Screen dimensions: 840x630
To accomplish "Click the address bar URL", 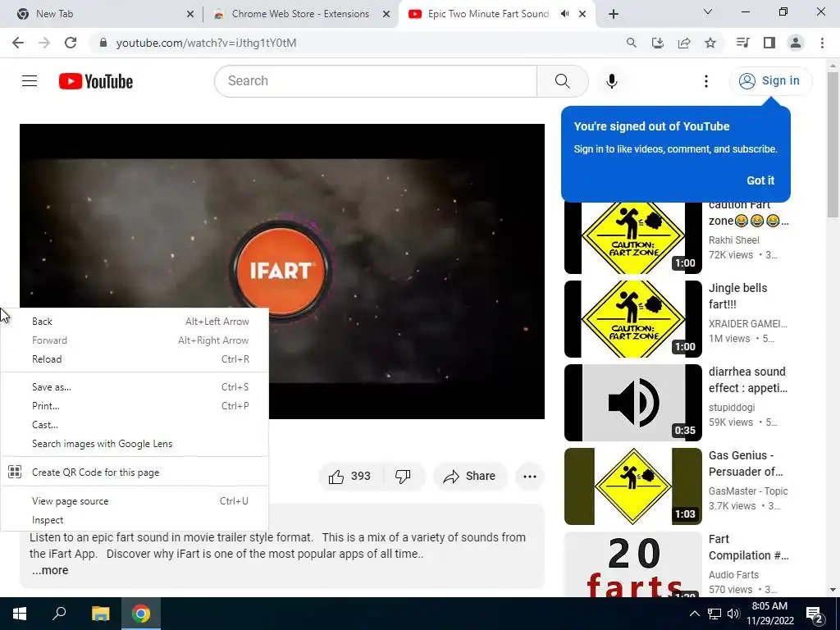I will [207, 43].
